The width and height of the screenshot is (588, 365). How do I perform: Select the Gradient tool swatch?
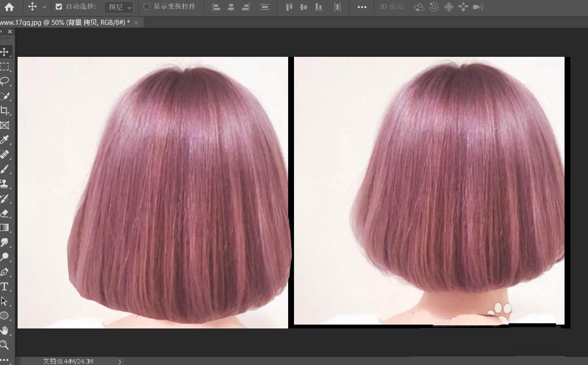(5, 227)
